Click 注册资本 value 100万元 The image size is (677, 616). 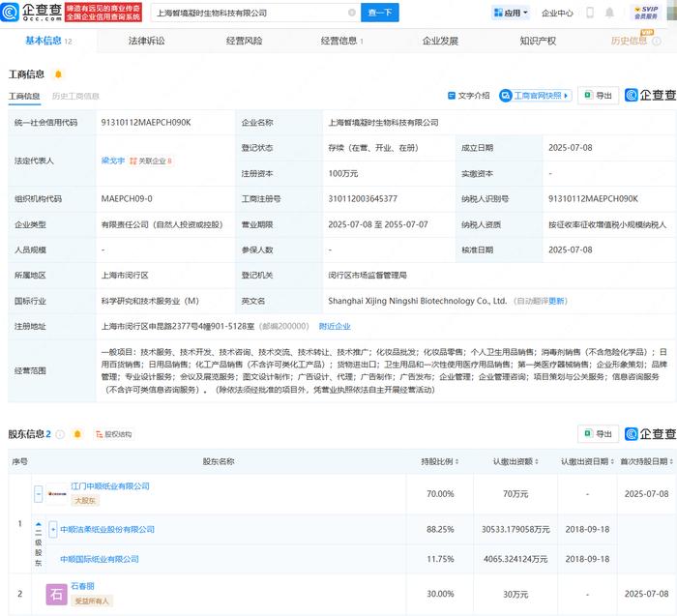343,173
